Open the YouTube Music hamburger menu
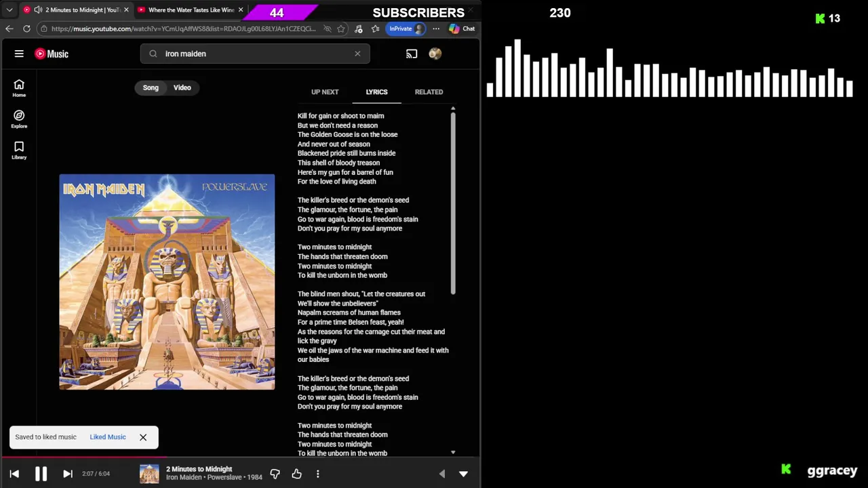 pos(19,54)
